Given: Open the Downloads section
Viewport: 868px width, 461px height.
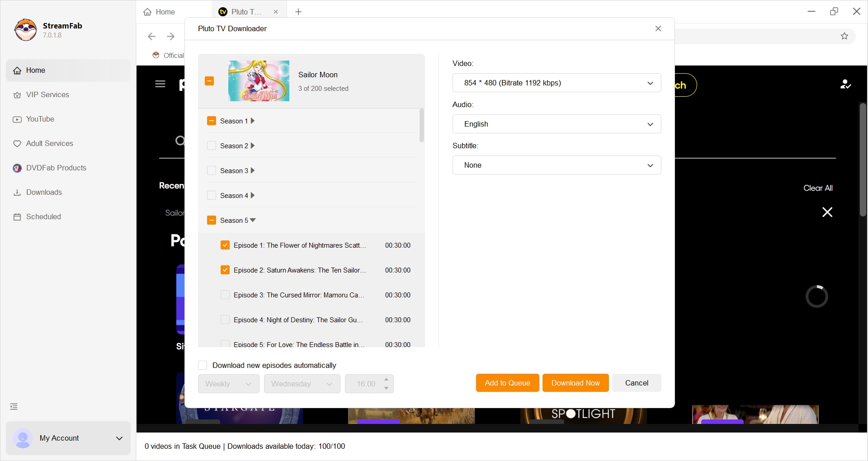Looking at the screenshot, I should (68, 193).
